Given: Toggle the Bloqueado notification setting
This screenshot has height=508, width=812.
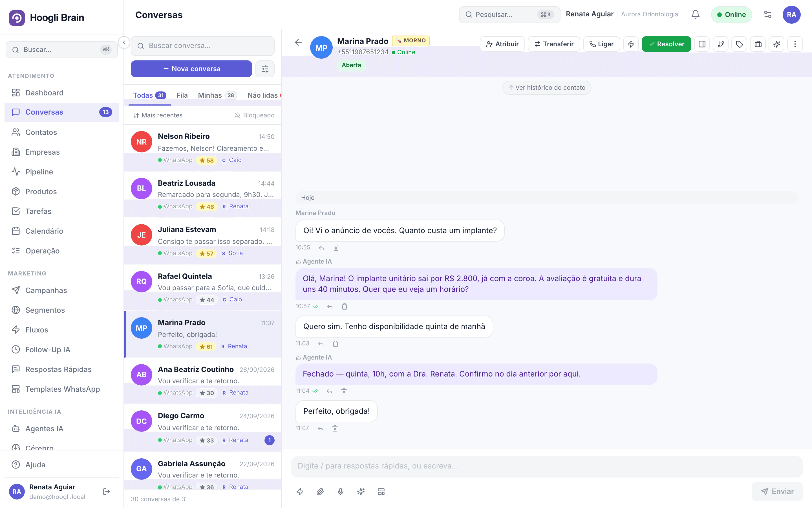Looking at the screenshot, I should point(254,115).
